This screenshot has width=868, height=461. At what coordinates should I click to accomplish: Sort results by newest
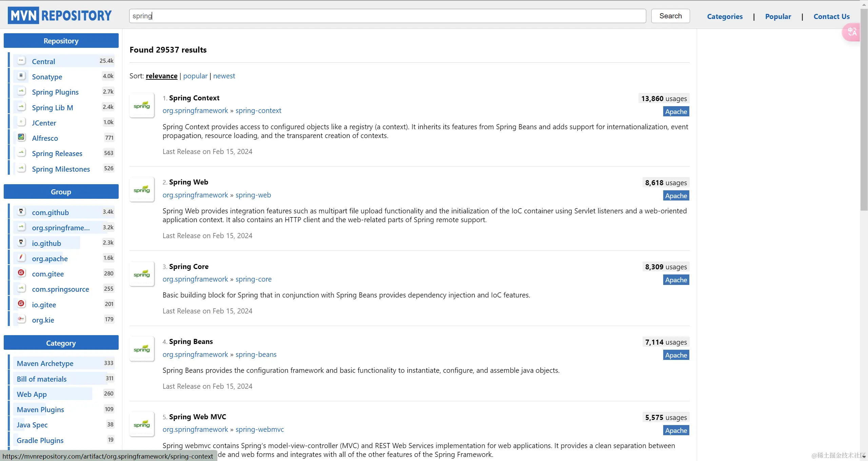[x=224, y=76]
